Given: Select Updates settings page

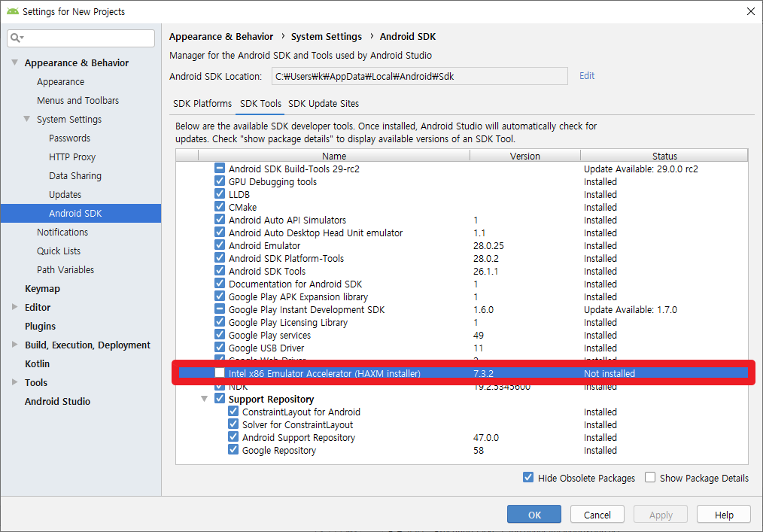Looking at the screenshot, I should click(x=65, y=195).
